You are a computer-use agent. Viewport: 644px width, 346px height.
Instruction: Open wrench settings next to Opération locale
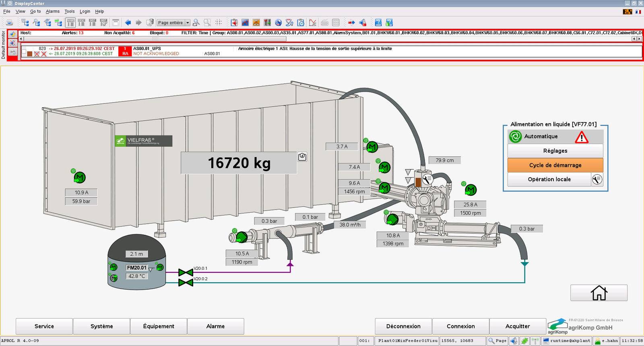(x=597, y=179)
